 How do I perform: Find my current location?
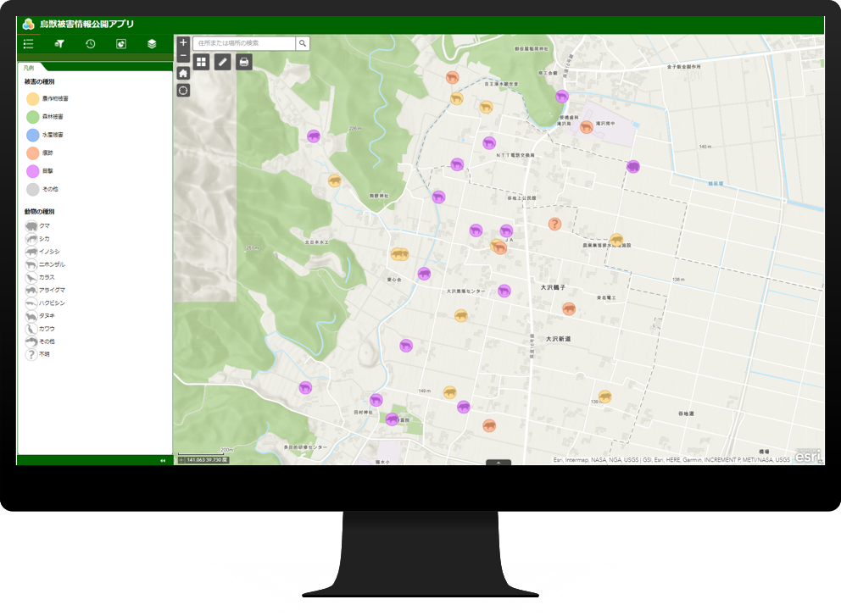coord(183,90)
